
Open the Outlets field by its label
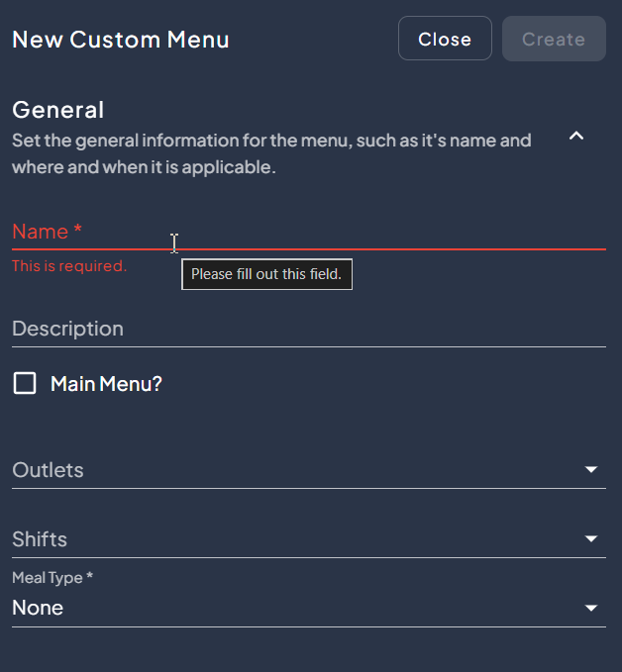point(48,470)
